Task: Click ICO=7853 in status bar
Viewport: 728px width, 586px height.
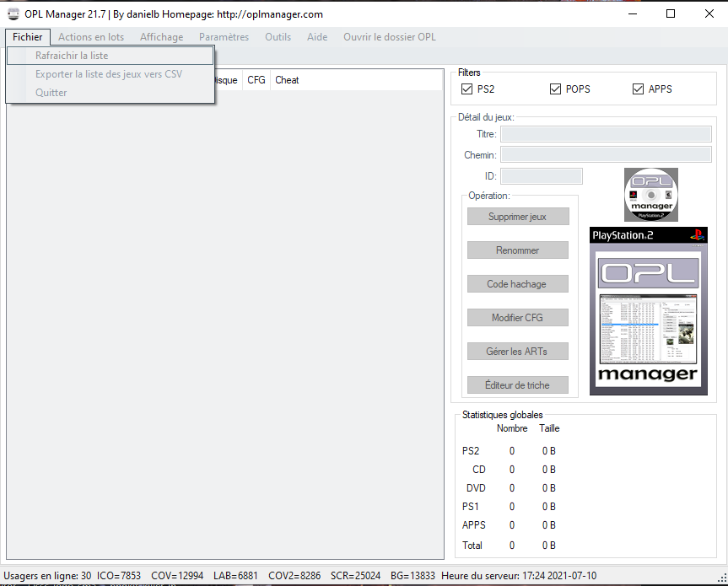Action: [119, 576]
